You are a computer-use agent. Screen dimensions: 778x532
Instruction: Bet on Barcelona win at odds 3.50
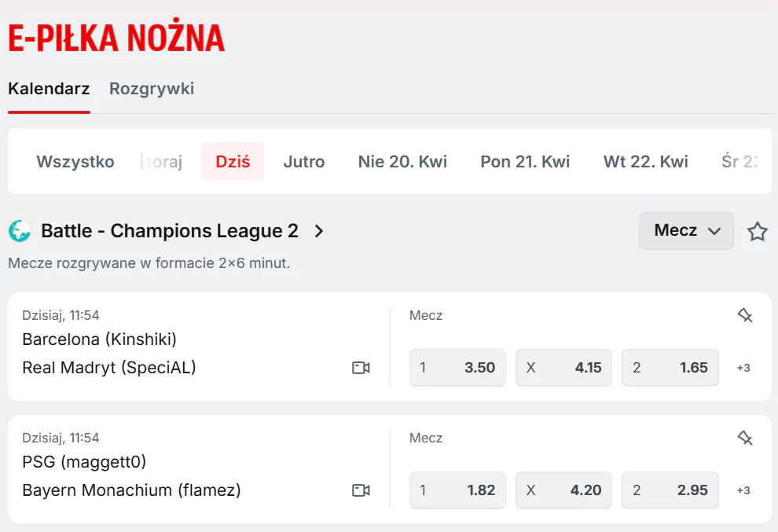457,368
